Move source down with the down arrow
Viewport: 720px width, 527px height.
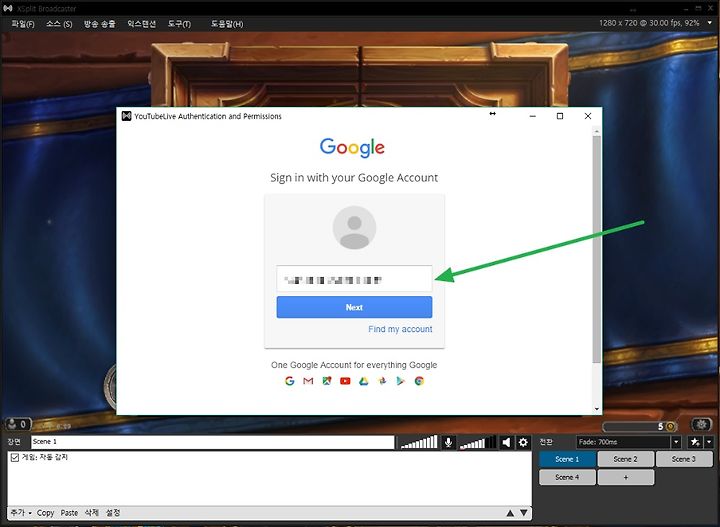(524, 513)
